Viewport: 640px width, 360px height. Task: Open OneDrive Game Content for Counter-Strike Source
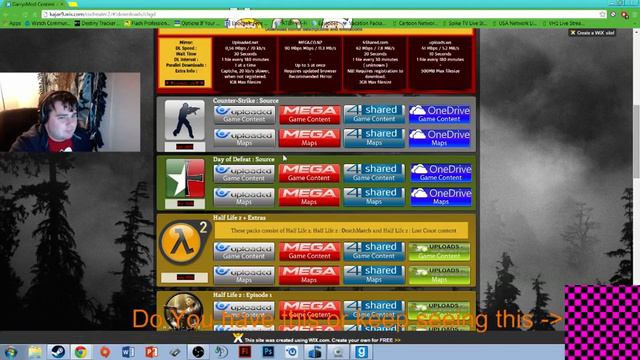coord(440,114)
